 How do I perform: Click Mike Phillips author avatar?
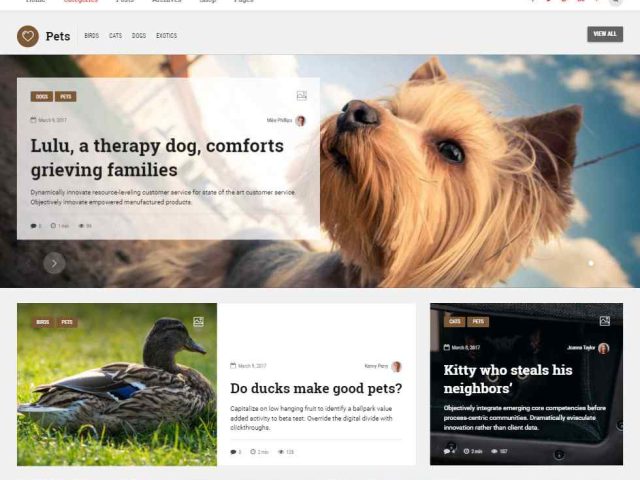(300, 120)
